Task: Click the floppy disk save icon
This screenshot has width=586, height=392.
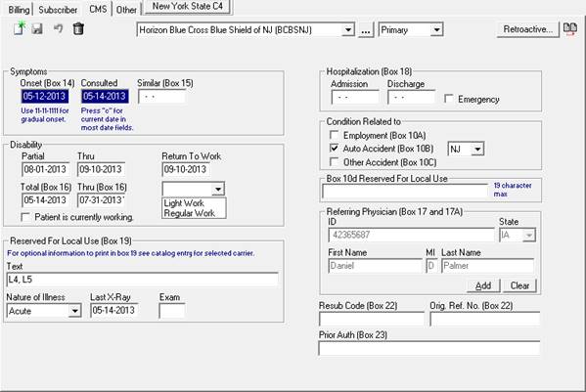Action: (37, 28)
